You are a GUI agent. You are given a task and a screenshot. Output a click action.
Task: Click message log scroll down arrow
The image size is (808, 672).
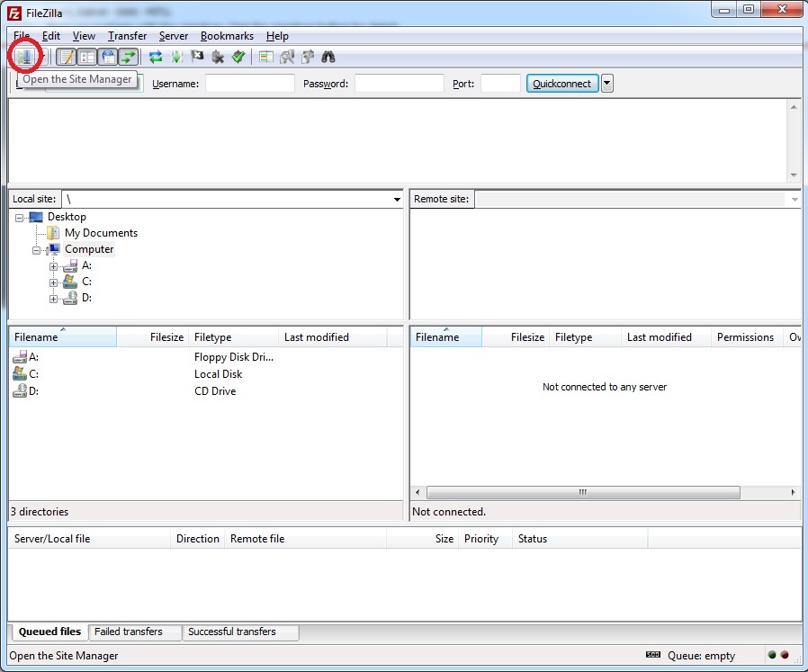click(794, 175)
